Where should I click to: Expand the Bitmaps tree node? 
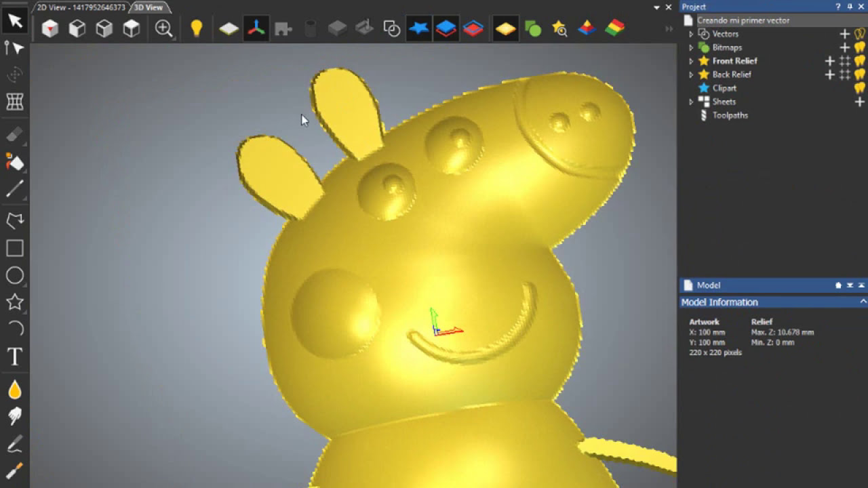pyautogui.click(x=691, y=47)
